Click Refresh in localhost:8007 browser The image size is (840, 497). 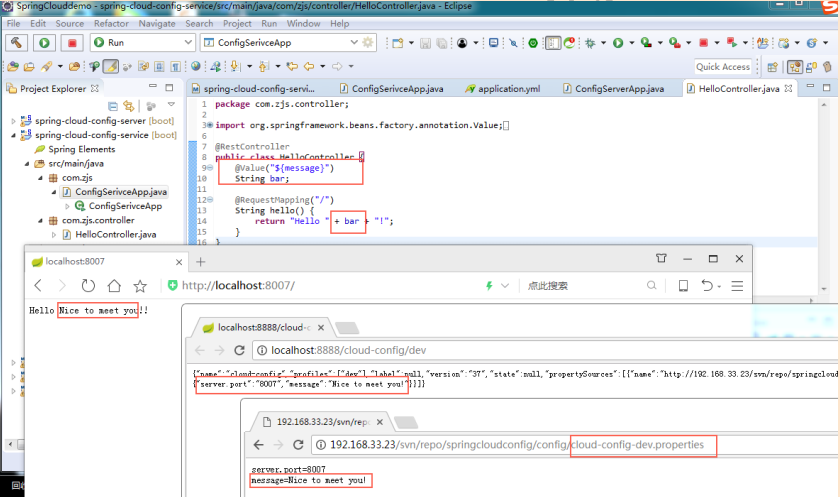tap(88, 285)
